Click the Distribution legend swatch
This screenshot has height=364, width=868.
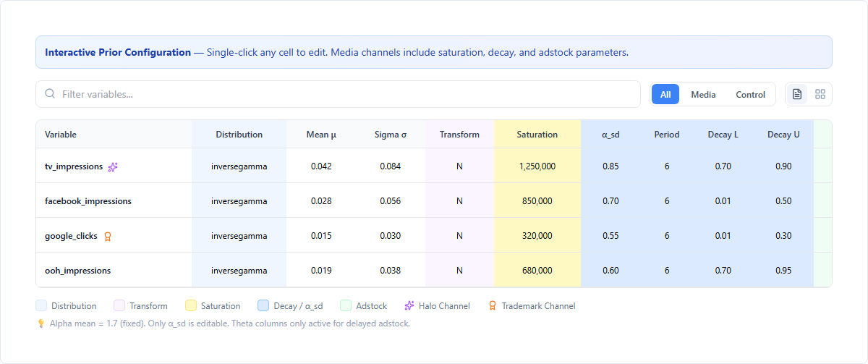point(41,306)
